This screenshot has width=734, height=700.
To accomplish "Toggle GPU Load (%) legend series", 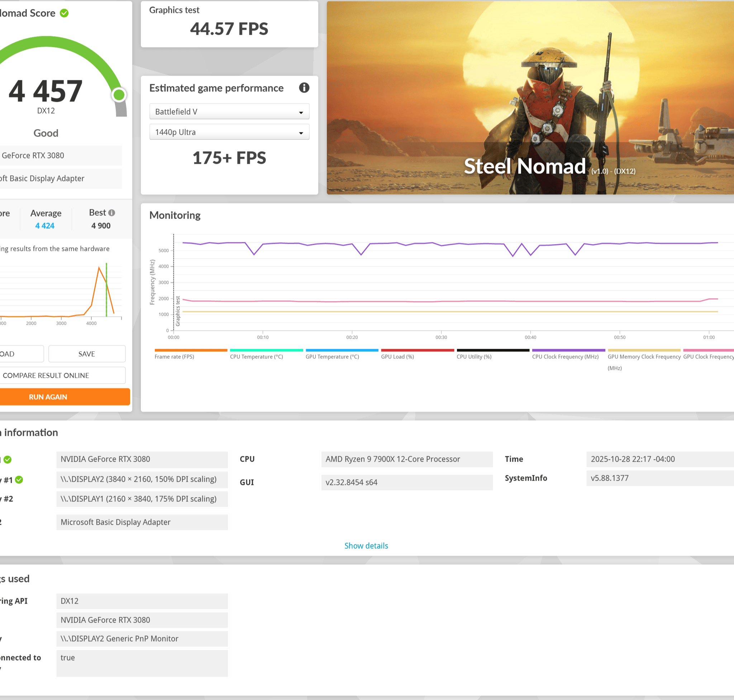I will point(417,354).
